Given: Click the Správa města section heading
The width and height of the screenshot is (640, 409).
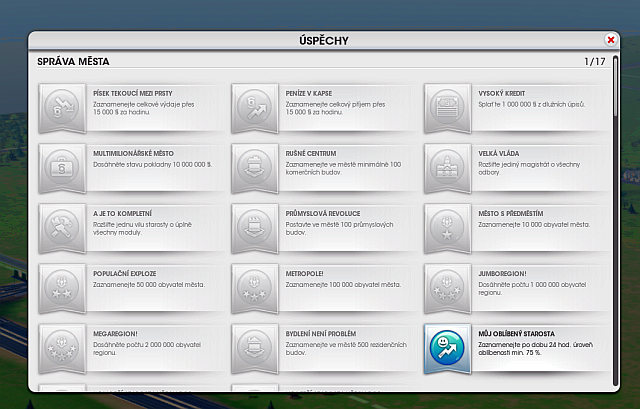Looking at the screenshot, I should tap(73, 62).
